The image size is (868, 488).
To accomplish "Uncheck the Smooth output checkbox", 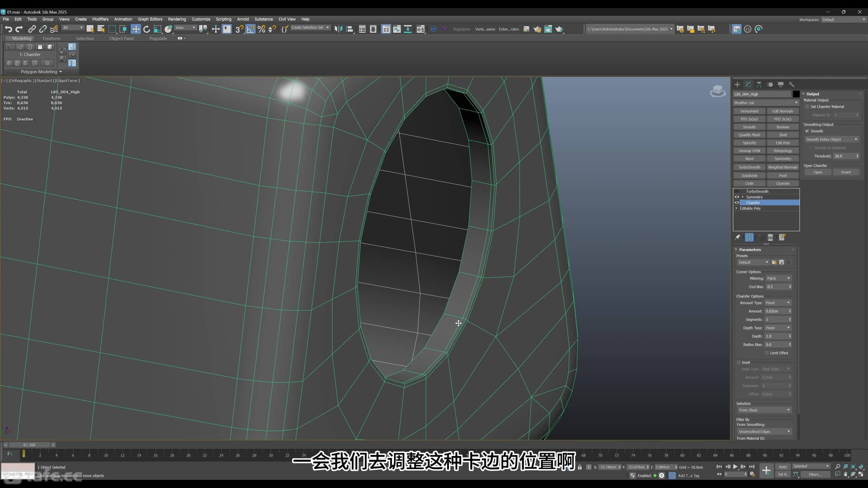I will (x=807, y=131).
